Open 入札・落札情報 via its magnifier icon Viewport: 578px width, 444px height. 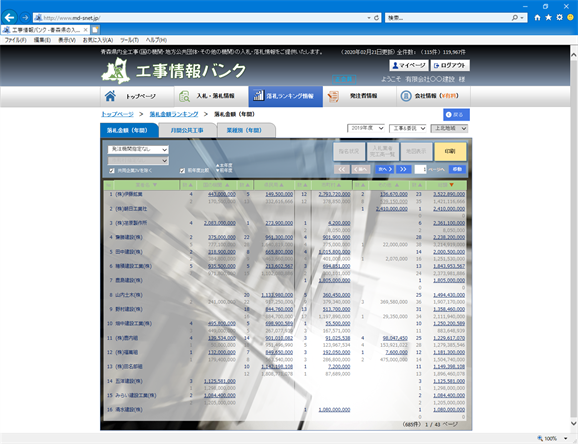pos(184,96)
